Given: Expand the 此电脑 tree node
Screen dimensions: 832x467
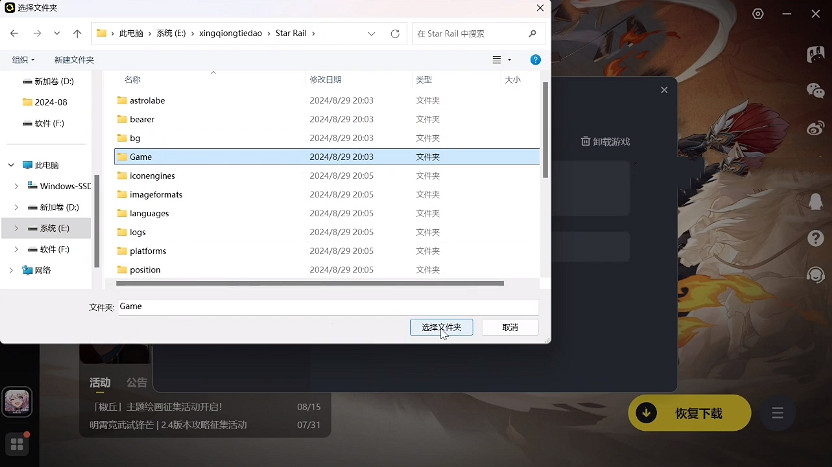Looking at the screenshot, I should (11, 165).
